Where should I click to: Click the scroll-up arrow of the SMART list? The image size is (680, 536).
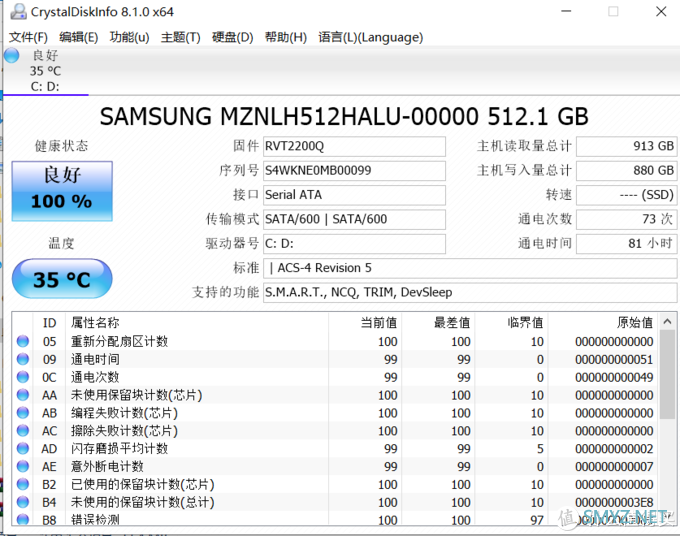point(667,321)
